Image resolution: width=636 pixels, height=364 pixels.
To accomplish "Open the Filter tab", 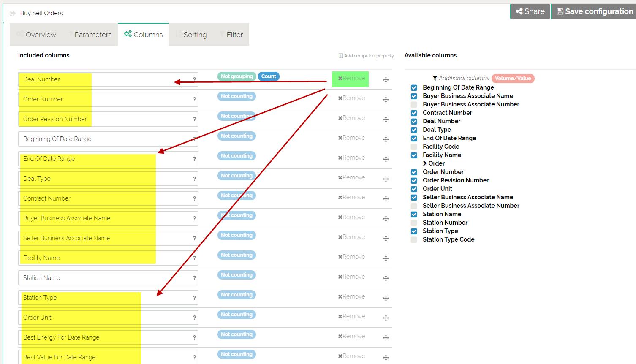I will [231, 35].
